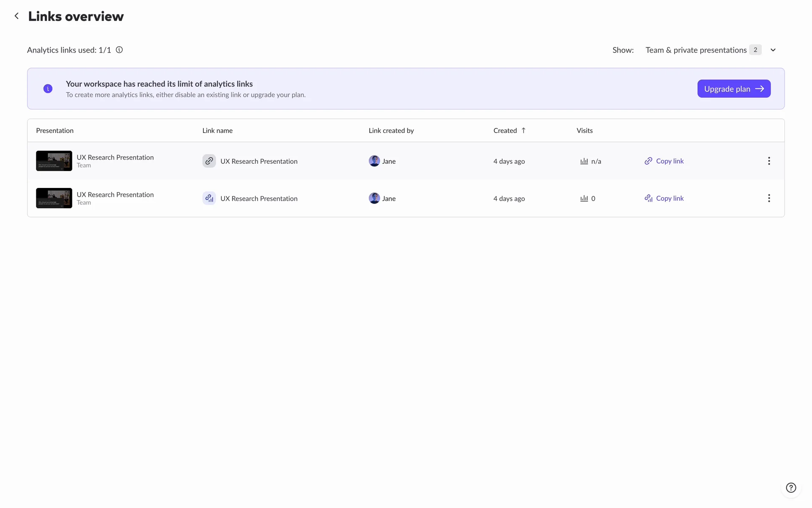
Task: Open the help question mark icon
Action: coord(791,488)
